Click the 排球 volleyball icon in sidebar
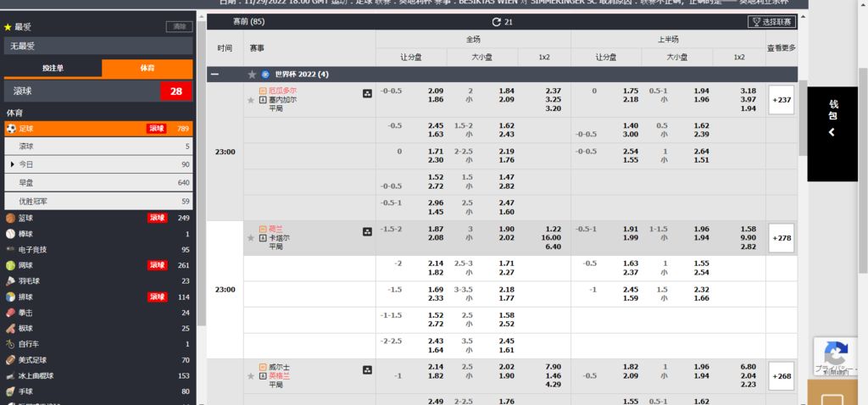 tap(10, 297)
